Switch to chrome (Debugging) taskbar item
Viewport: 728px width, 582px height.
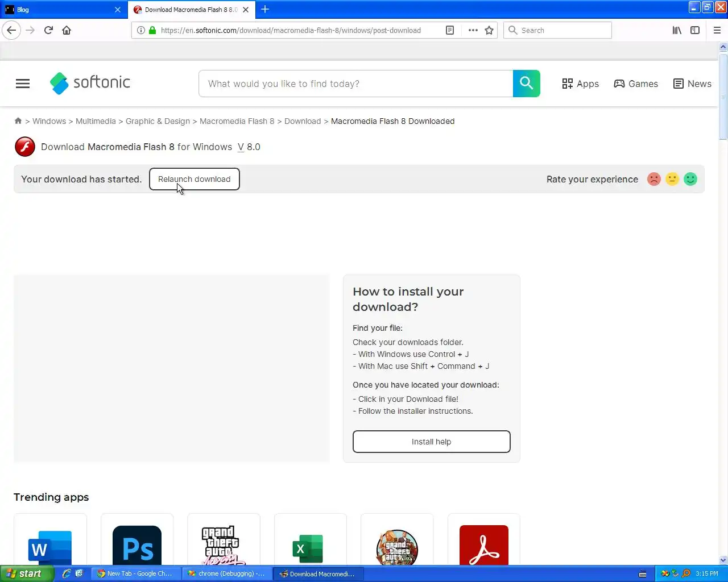pos(226,573)
